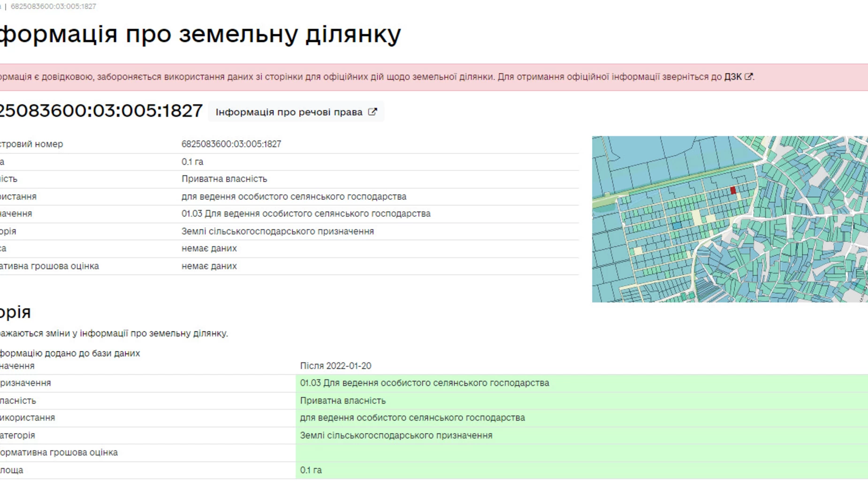Open the ДЗК official information link
Image resolution: width=868 pixels, height=488 pixels.
[x=732, y=77]
